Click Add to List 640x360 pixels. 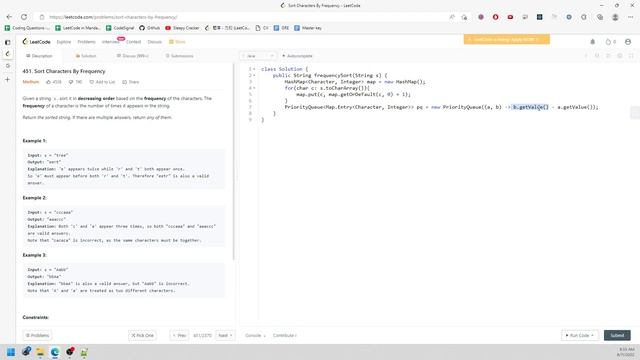[102, 82]
